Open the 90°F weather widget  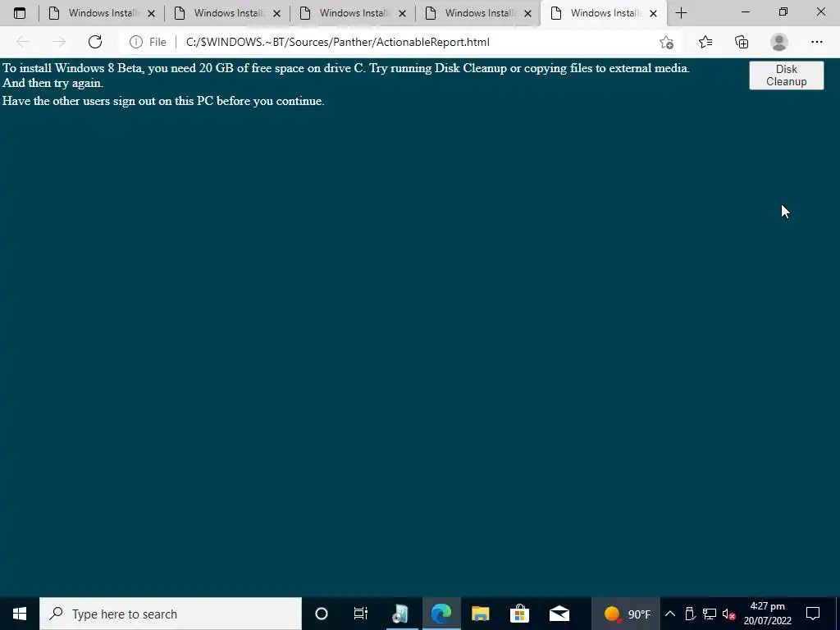click(x=626, y=614)
